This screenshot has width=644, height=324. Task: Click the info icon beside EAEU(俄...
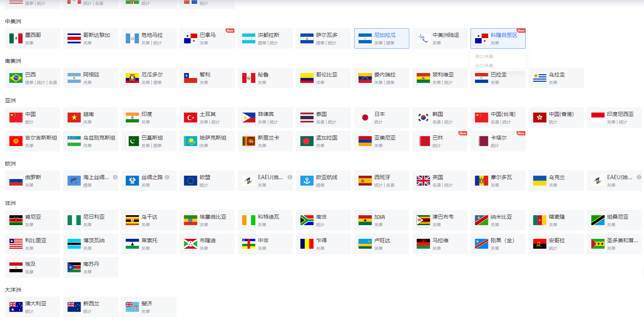pos(290,177)
